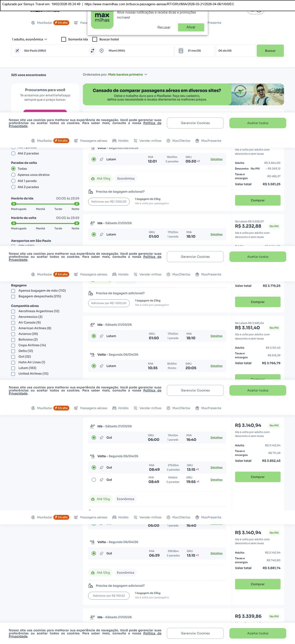Open the 06 abr/26 return date picker
The image size is (295, 644).
[235, 51]
